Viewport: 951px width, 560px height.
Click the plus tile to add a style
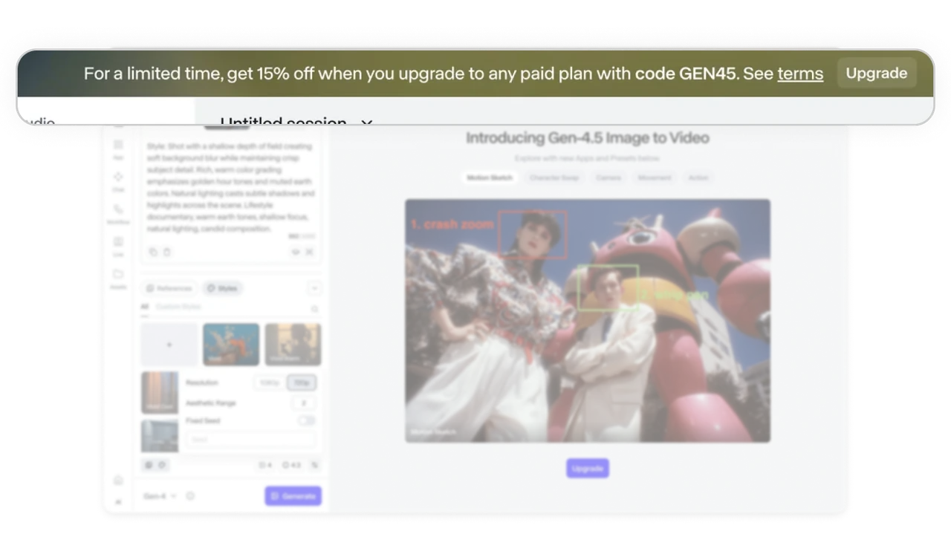pyautogui.click(x=169, y=345)
